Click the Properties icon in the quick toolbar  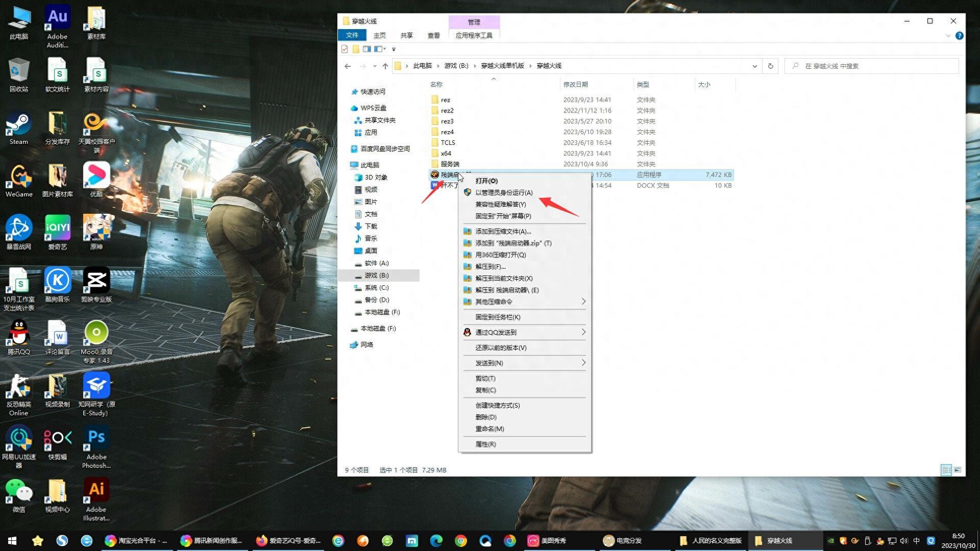pyautogui.click(x=345, y=49)
